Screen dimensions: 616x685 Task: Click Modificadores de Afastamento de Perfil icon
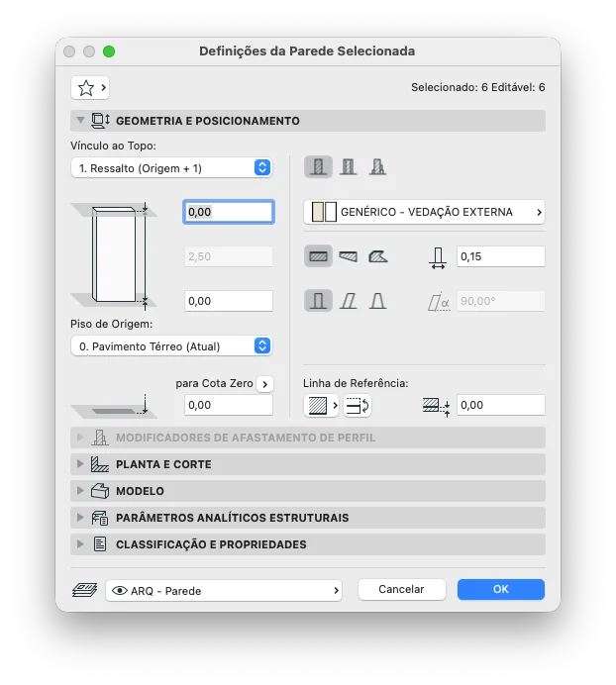pyautogui.click(x=100, y=438)
